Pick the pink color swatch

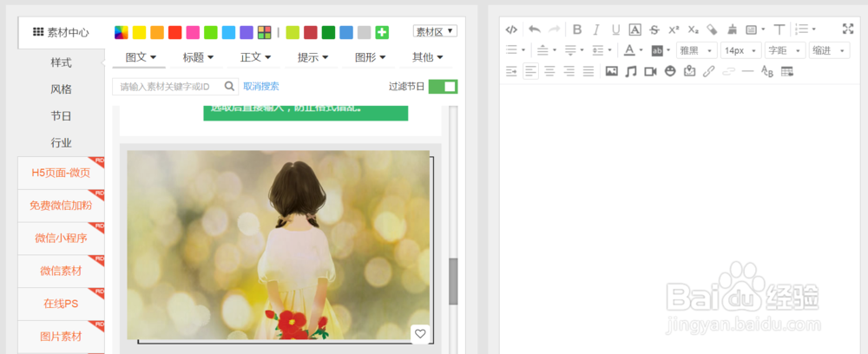click(x=193, y=32)
